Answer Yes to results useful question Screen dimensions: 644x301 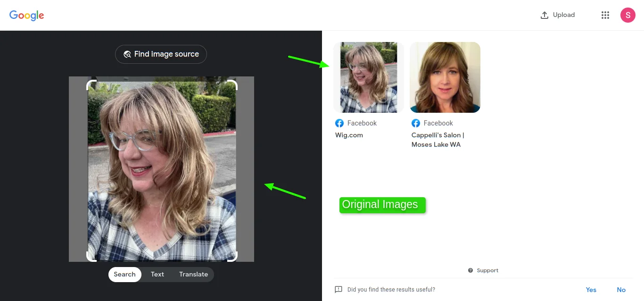pos(591,290)
